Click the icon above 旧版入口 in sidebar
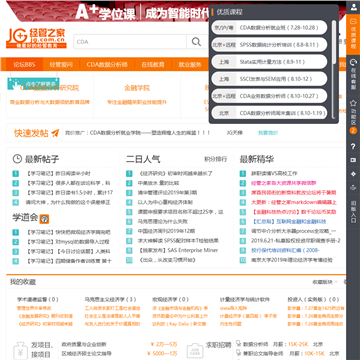 pos(353,187)
